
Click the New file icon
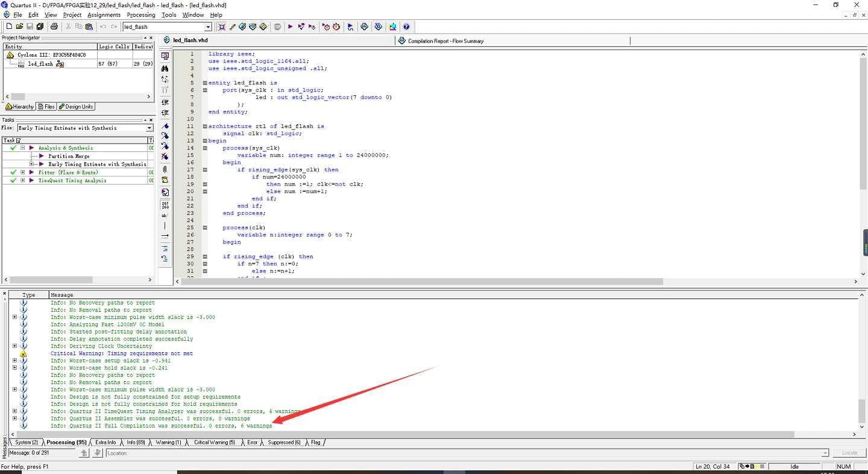(9, 27)
